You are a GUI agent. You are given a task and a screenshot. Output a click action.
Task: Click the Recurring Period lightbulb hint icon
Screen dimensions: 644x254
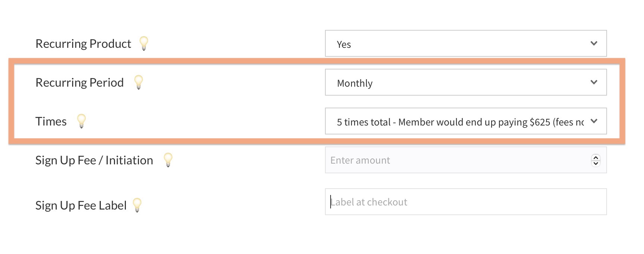tap(139, 82)
